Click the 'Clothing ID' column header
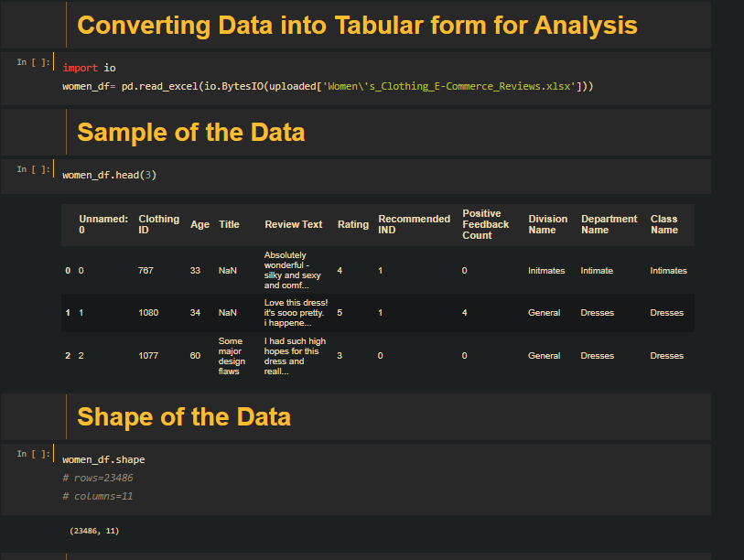 159,224
